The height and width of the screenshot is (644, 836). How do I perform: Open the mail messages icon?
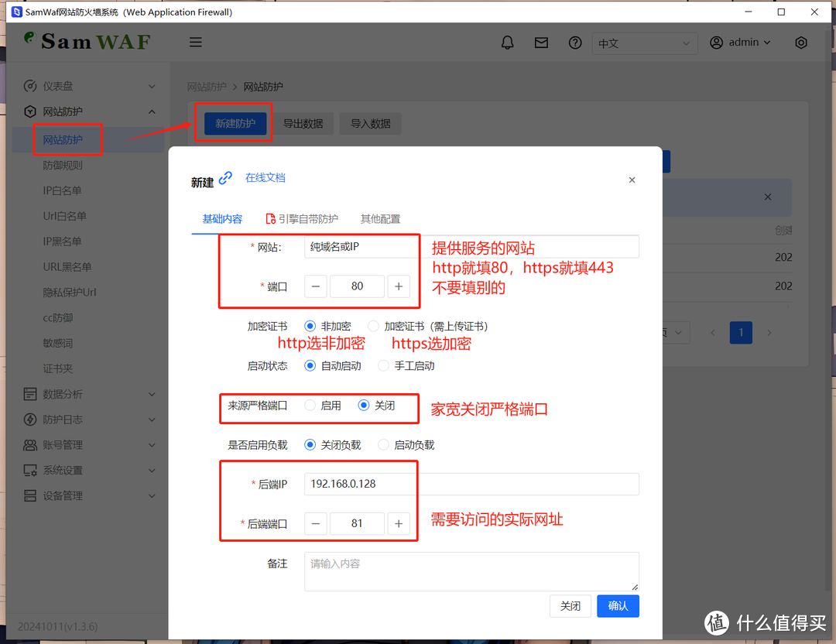click(x=541, y=42)
